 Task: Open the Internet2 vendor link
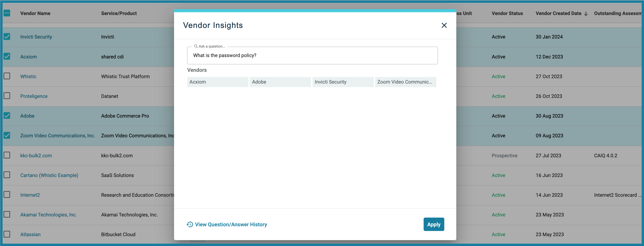(30, 195)
